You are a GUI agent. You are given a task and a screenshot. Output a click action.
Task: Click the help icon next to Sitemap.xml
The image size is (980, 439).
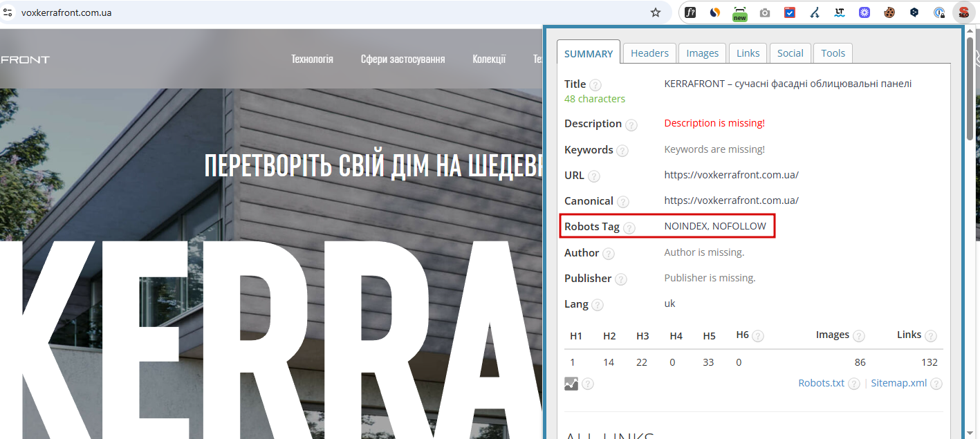(x=936, y=384)
